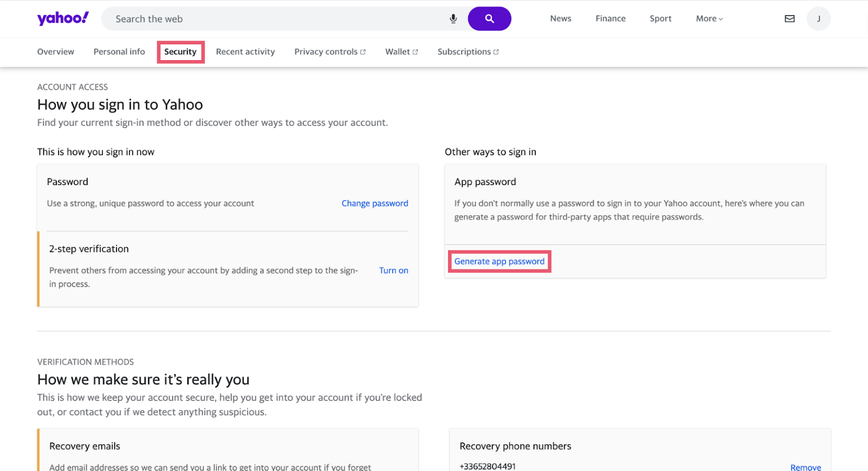Click the How you sign in to Yahoo heading

coord(120,105)
